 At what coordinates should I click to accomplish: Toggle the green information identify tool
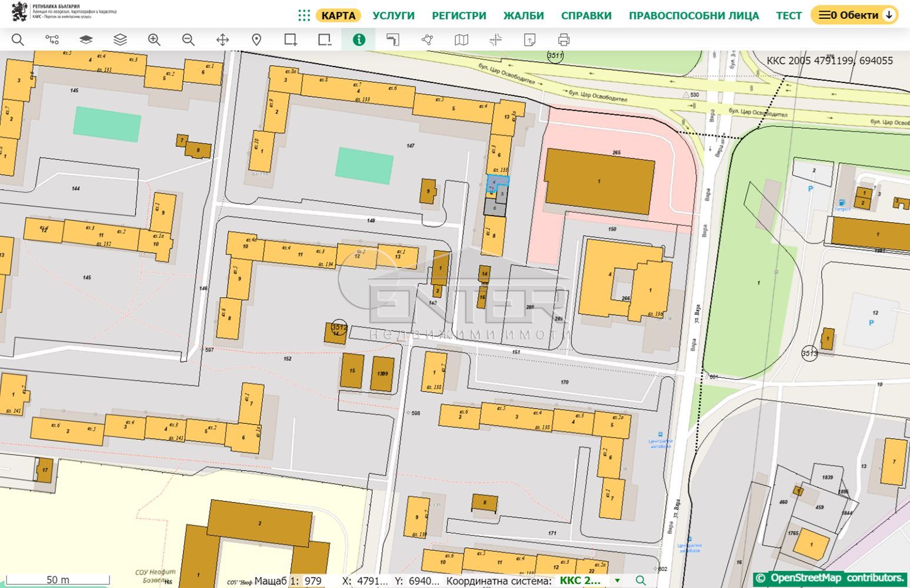point(359,40)
